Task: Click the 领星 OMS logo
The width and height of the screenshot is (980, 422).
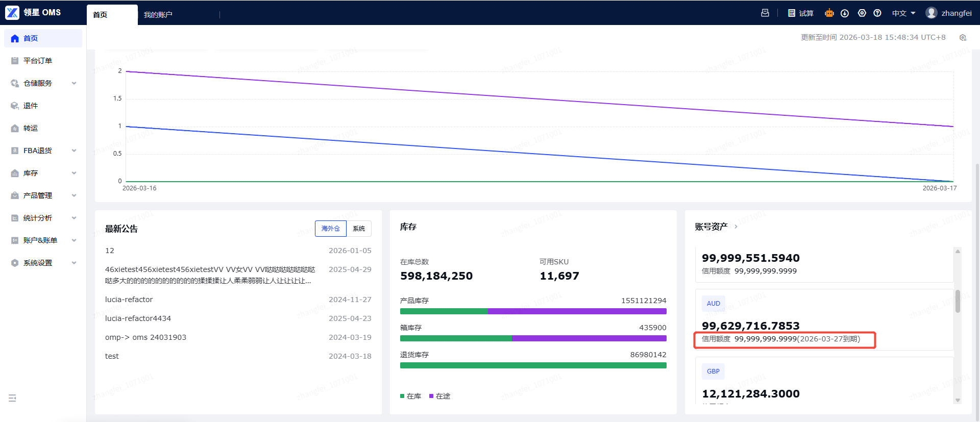Action: 33,12
